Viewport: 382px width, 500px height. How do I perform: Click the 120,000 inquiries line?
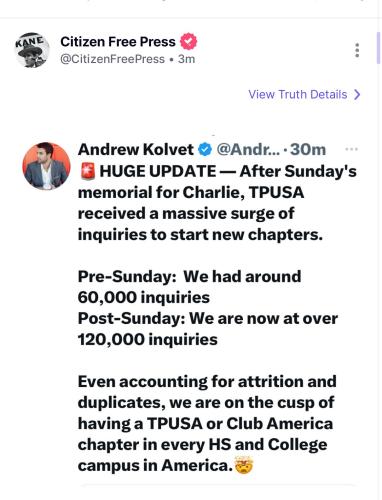tap(148, 340)
